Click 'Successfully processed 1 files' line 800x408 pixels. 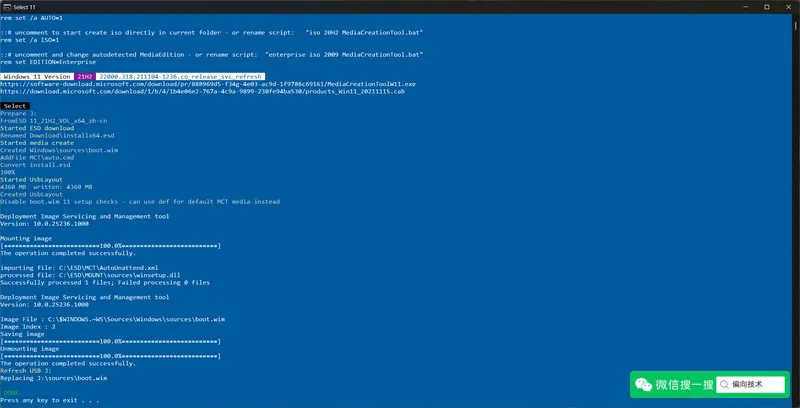point(105,283)
